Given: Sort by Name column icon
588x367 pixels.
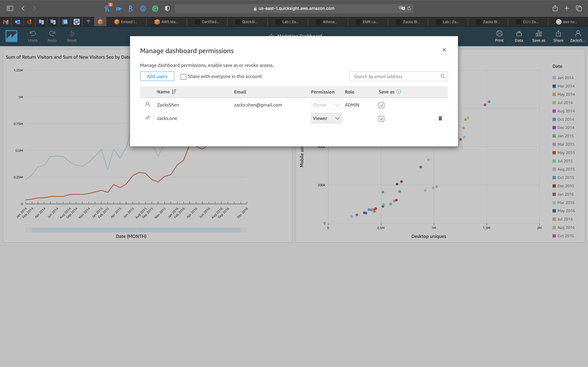Looking at the screenshot, I should point(174,92).
